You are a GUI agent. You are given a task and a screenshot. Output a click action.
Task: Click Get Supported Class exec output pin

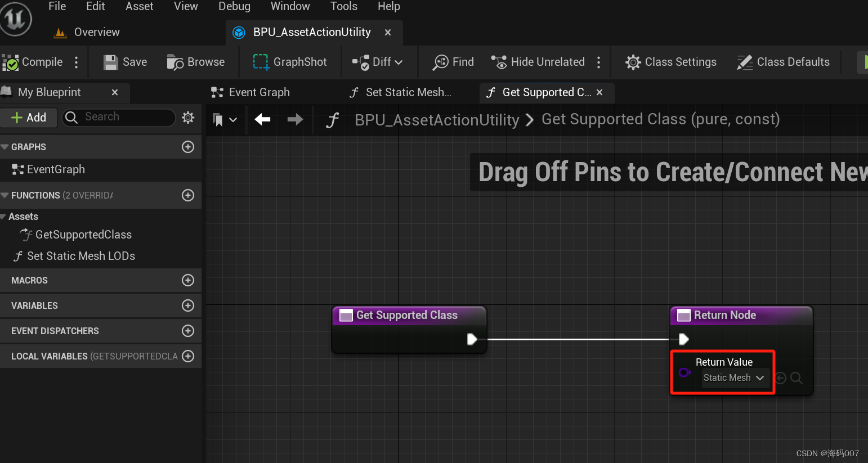click(x=472, y=339)
